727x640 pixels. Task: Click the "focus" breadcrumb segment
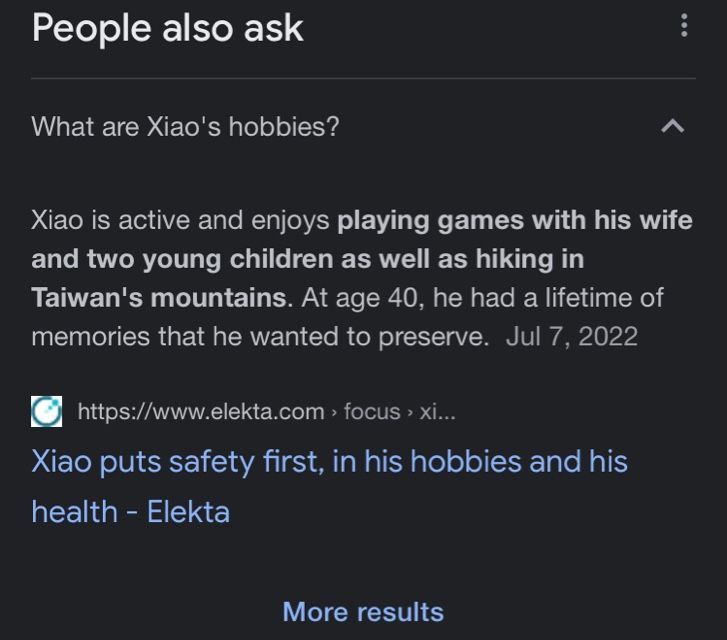372,411
